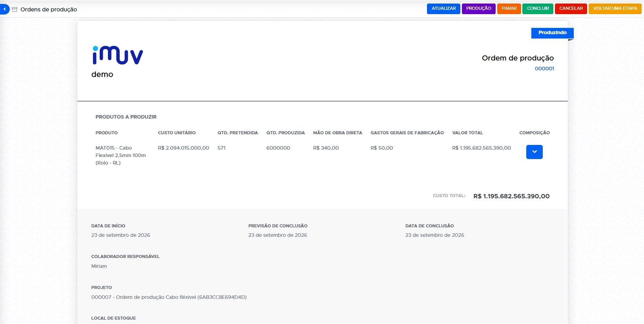This screenshot has height=324, width=644.
Task: Click the CUSTO UNITÁRIO column header
Action: pos(177,133)
